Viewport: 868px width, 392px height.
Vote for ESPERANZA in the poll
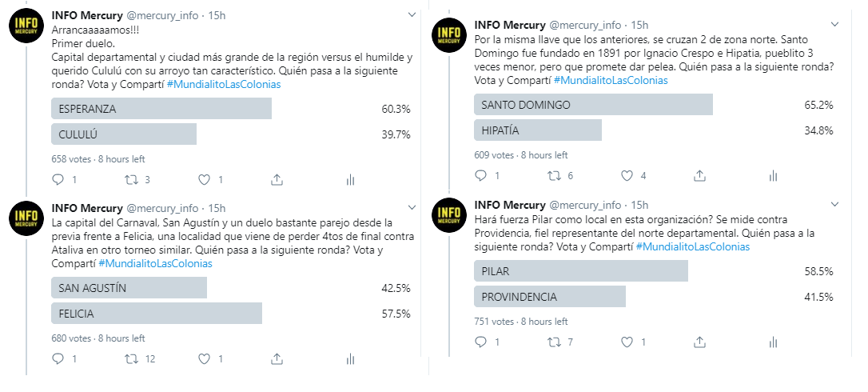coord(161,109)
